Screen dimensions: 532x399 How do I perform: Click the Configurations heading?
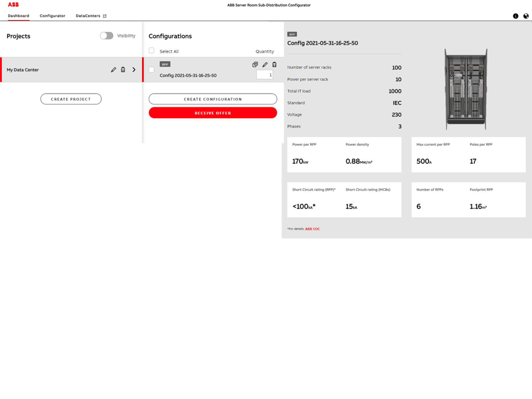pyautogui.click(x=170, y=36)
